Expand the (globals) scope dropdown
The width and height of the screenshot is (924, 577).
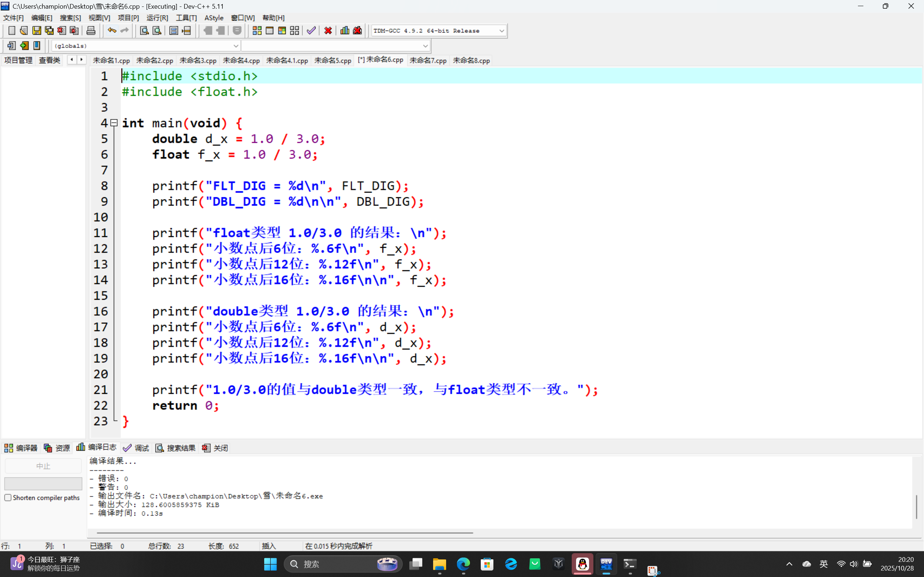tap(236, 46)
